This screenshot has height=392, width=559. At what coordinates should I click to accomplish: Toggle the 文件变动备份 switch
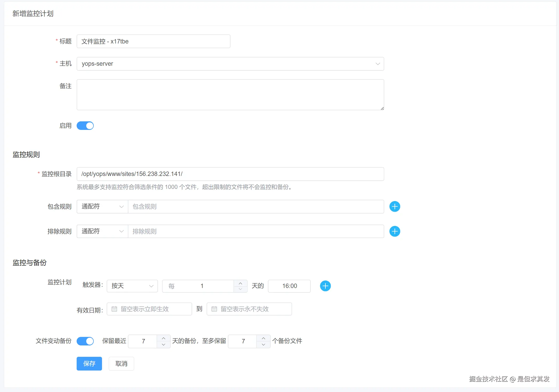point(85,341)
